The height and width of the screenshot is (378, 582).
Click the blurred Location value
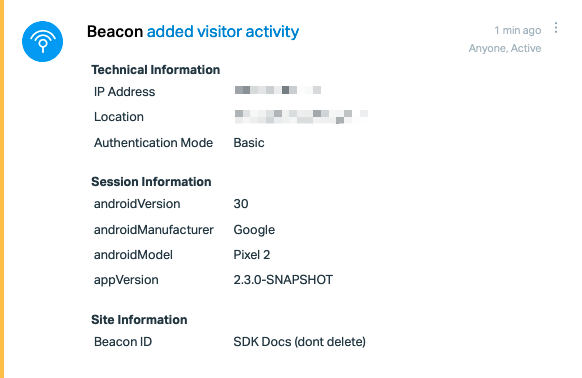pos(301,116)
